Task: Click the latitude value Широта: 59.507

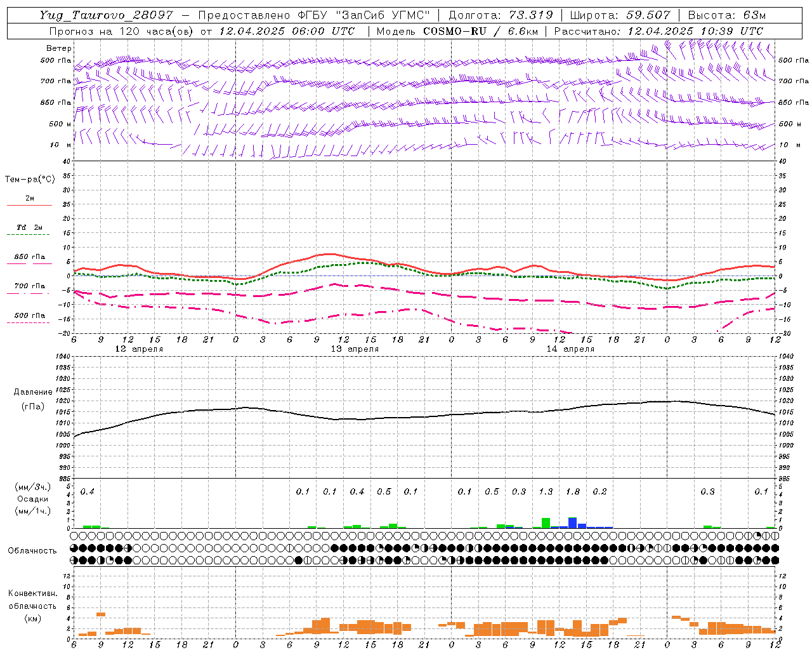Action: pos(620,15)
